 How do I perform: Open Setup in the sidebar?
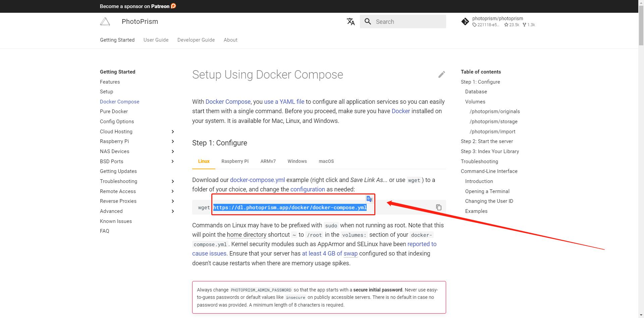(x=106, y=92)
